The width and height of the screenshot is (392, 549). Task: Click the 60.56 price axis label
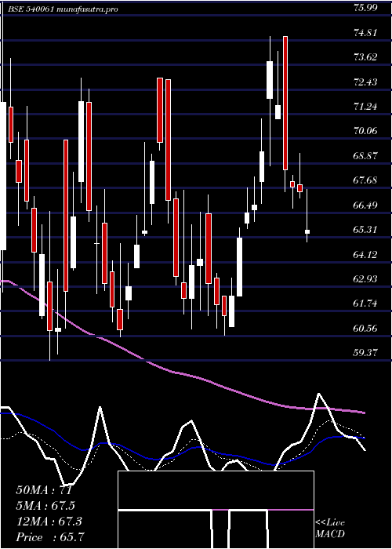pyautogui.click(x=365, y=329)
